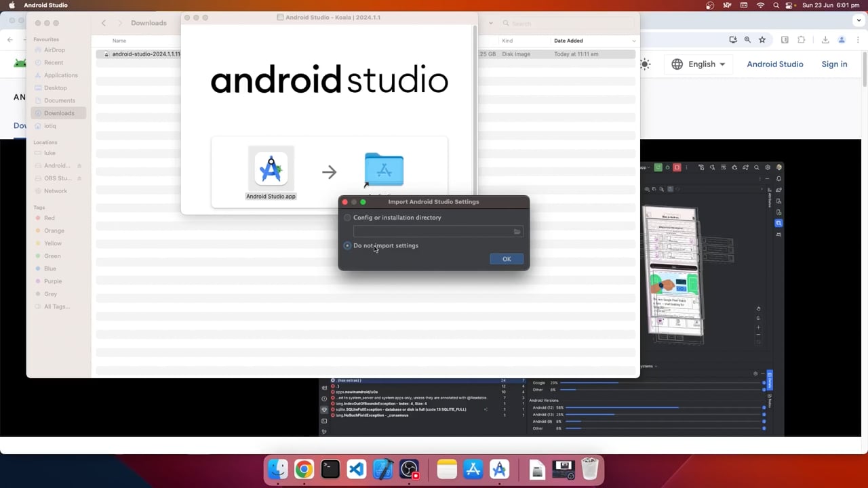The width and height of the screenshot is (868, 488).
Task: Sort Finder list by Kind column
Action: click(x=507, y=41)
